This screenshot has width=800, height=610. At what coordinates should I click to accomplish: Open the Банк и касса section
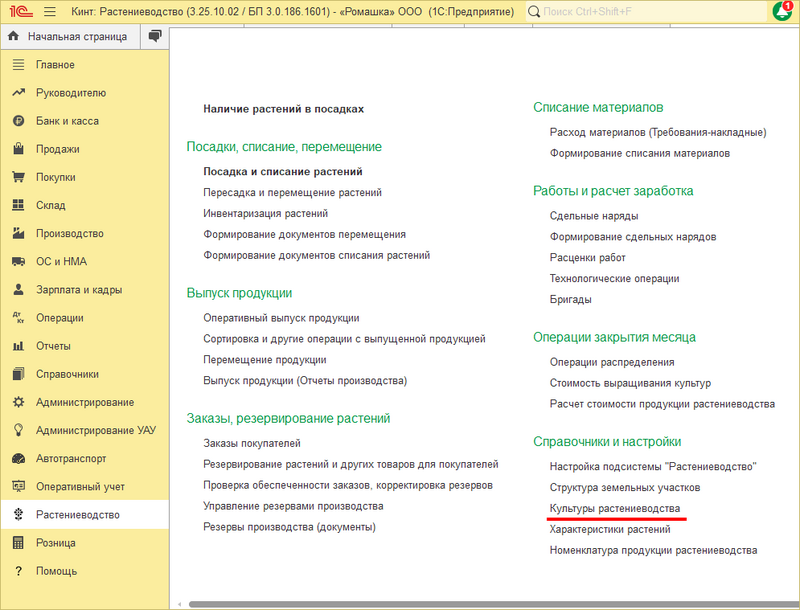coord(20,121)
